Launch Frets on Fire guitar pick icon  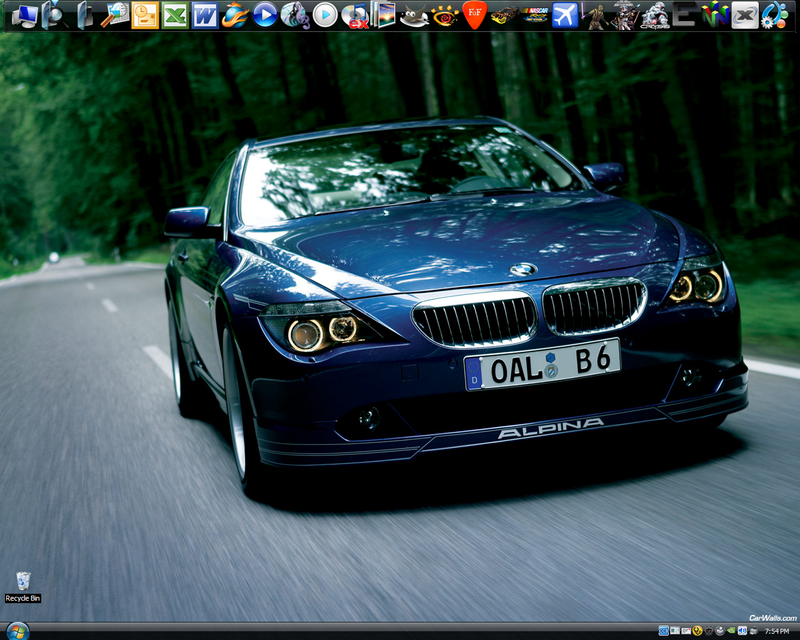(x=474, y=15)
